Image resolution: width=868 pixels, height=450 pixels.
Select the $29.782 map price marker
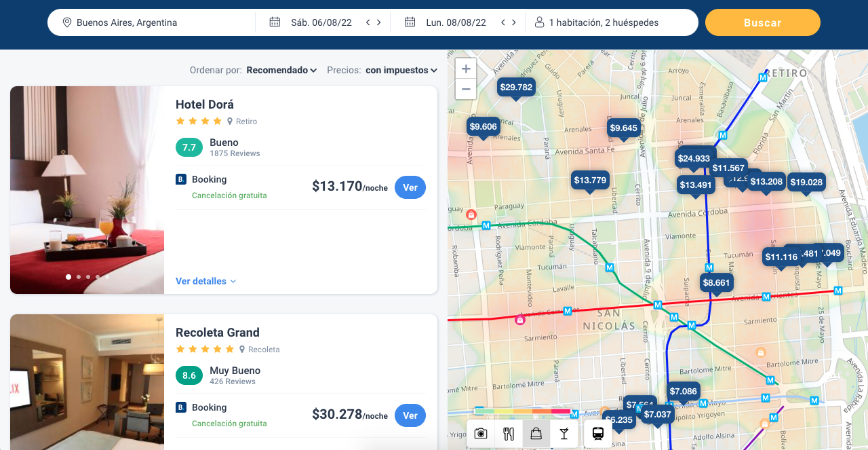coord(516,88)
